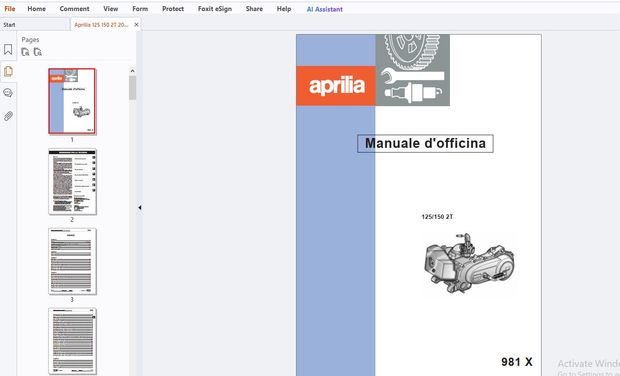Open the Share ribbon tab
620x376 pixels.
(254, 9)
